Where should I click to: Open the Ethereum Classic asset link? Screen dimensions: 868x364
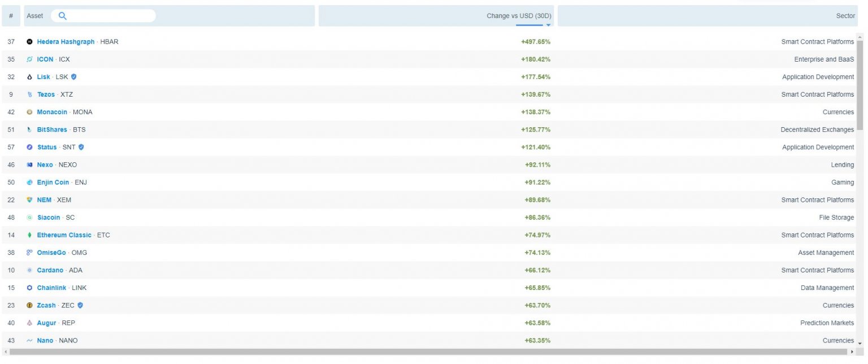pos(64,235)
